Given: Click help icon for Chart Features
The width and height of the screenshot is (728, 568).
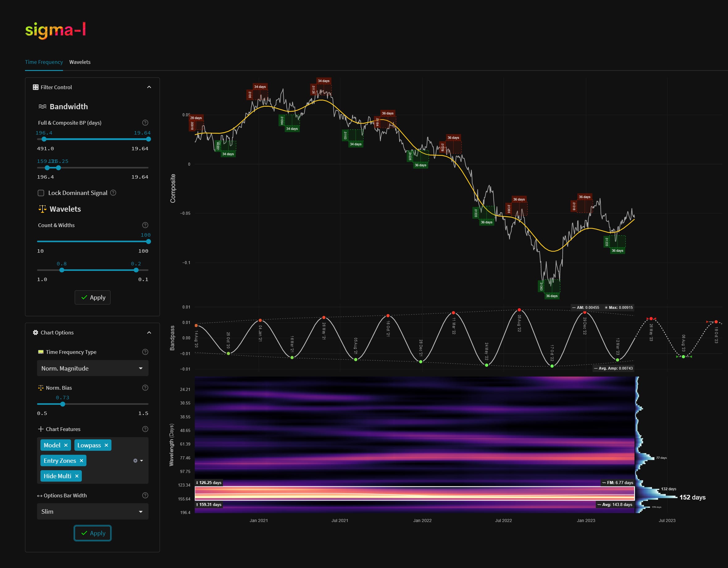Looking at the screenshot, I should (145, 429).
